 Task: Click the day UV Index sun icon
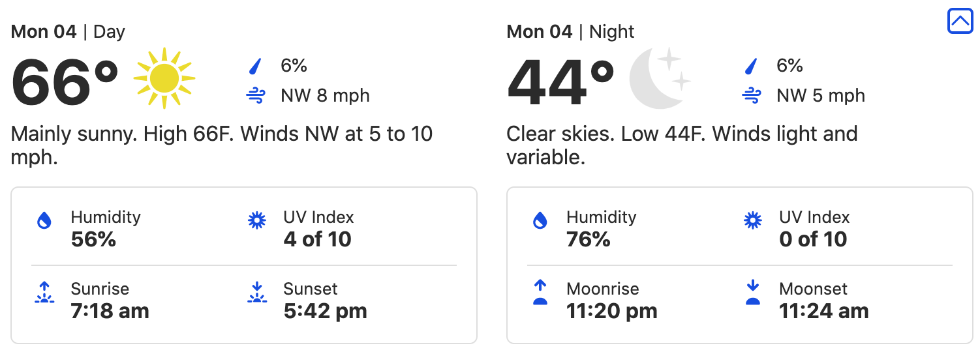[257, 221]
